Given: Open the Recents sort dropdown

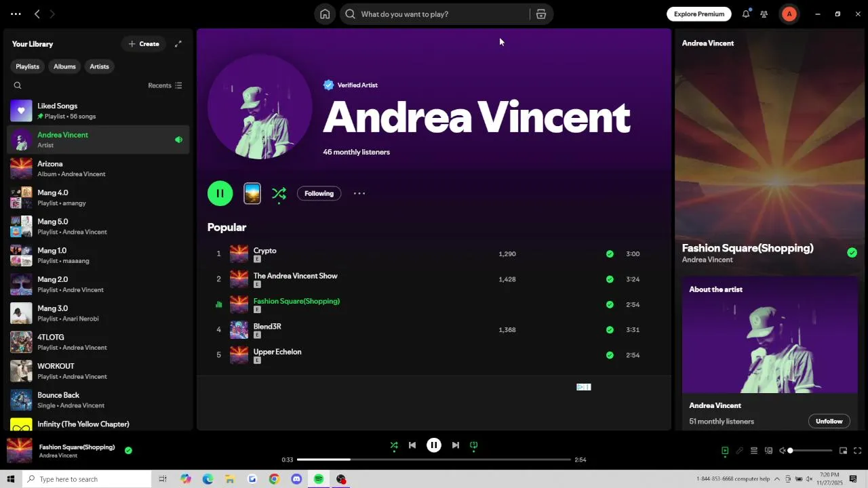Looking at the screenshot, I should pos(165,85).
